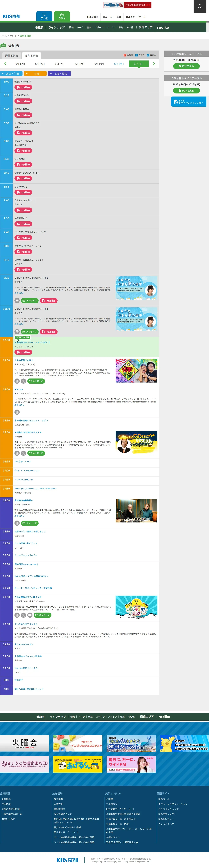Screen dimensions: 209x868
Task: Click the KBS京都 footer logo
Action: click(67, 860)
